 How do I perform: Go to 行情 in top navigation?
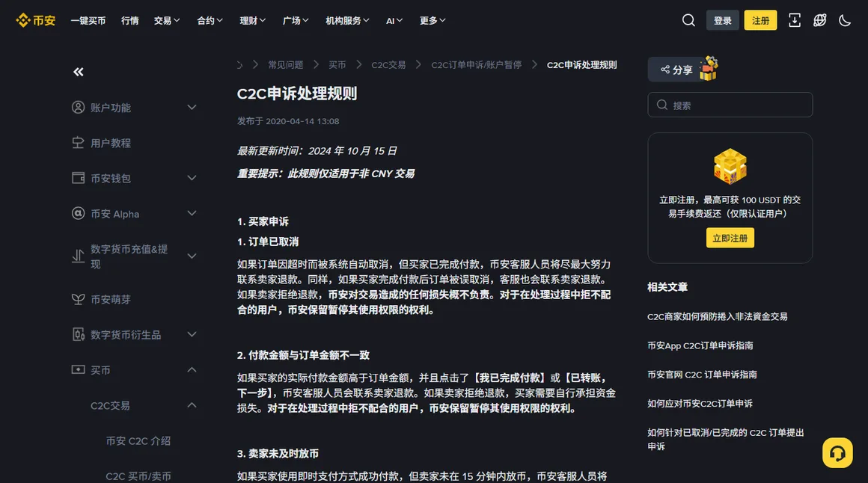pos(129,20)
